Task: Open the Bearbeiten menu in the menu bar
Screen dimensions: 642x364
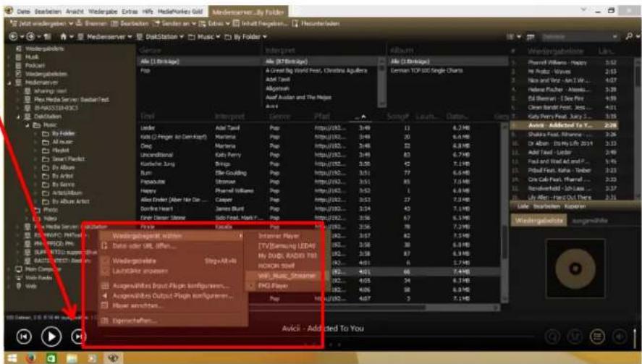Action: [x=48, y=12]
